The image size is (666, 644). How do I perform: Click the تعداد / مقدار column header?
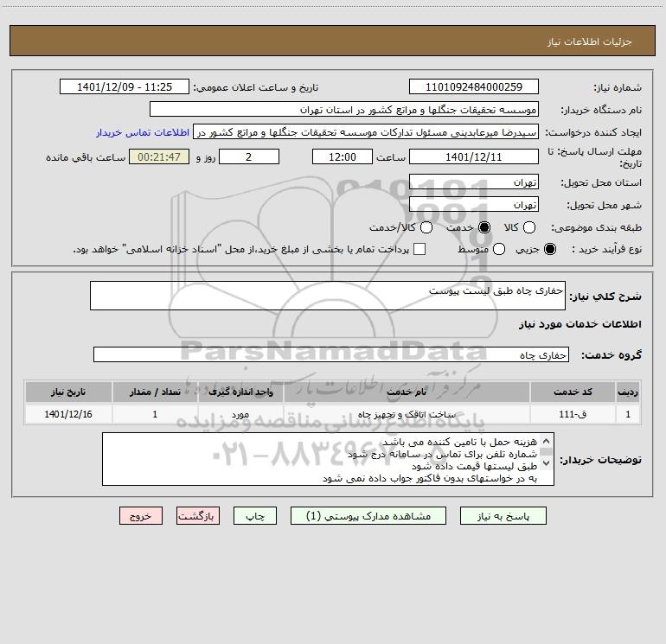pos(155,392)
